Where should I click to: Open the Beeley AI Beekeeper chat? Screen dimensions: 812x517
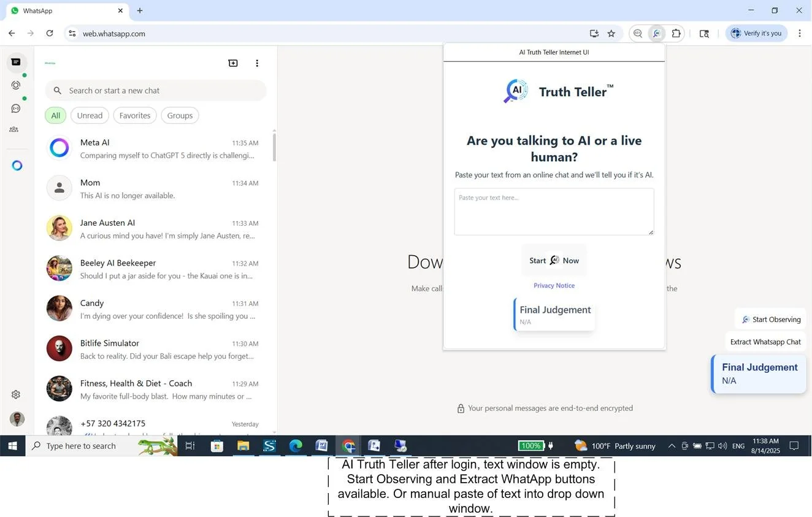[153, 269]
